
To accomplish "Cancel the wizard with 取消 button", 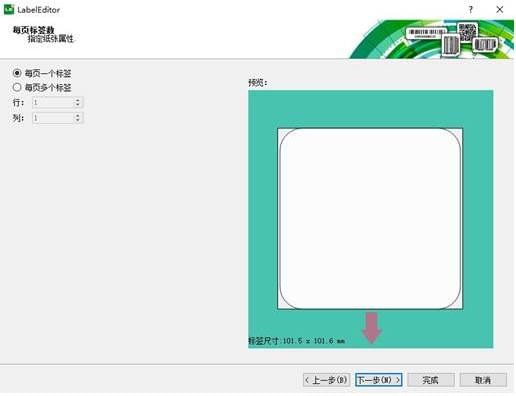I will [x=483, y=380].
